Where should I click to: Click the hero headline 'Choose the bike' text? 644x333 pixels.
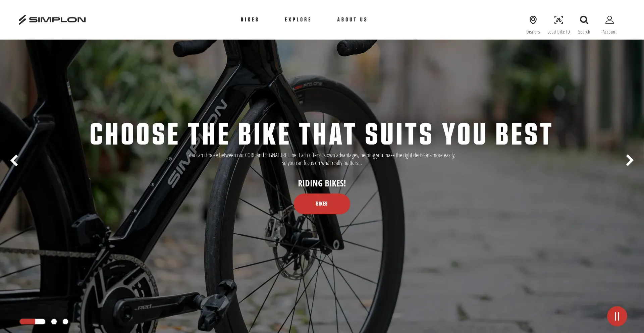click(x=190, y=134)
